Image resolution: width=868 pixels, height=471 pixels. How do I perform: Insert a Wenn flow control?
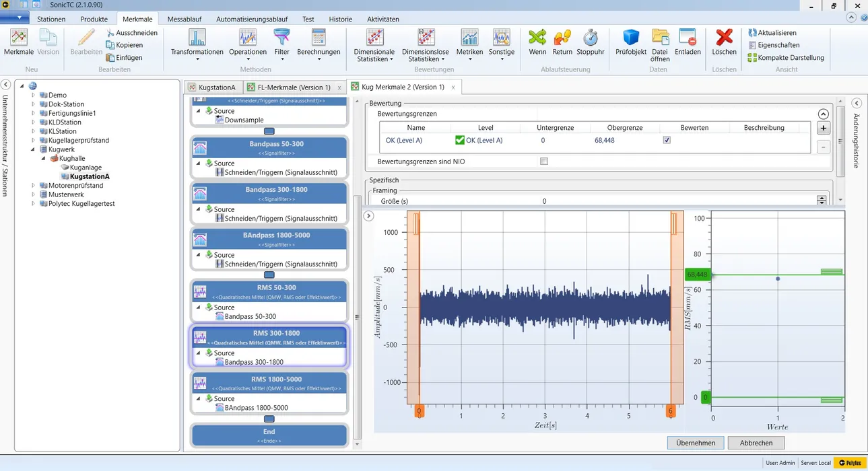point(537,42)
